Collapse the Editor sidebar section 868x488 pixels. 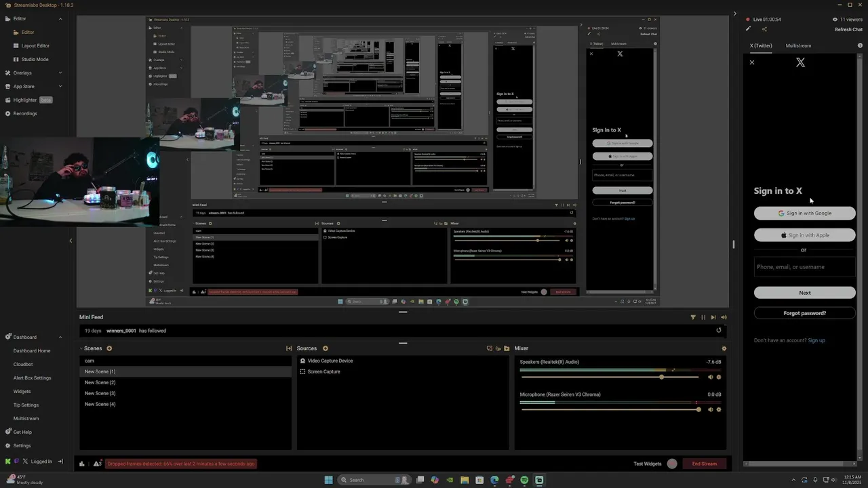(x=60, y=18)
